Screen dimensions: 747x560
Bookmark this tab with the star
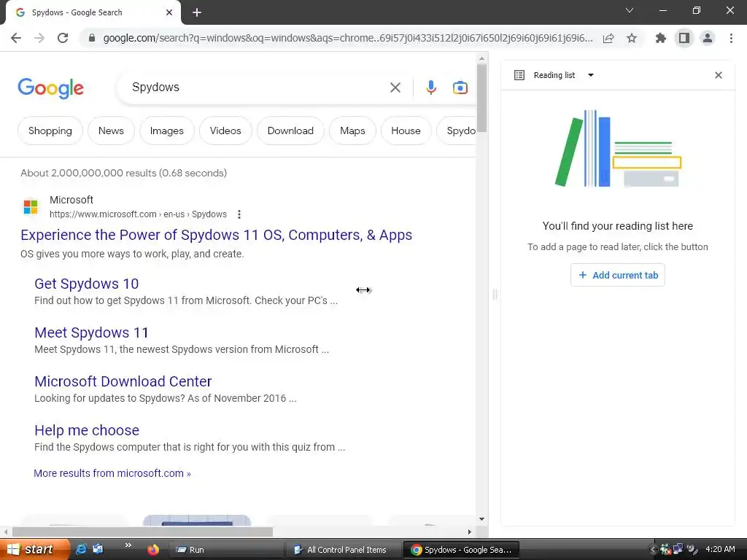632,38
